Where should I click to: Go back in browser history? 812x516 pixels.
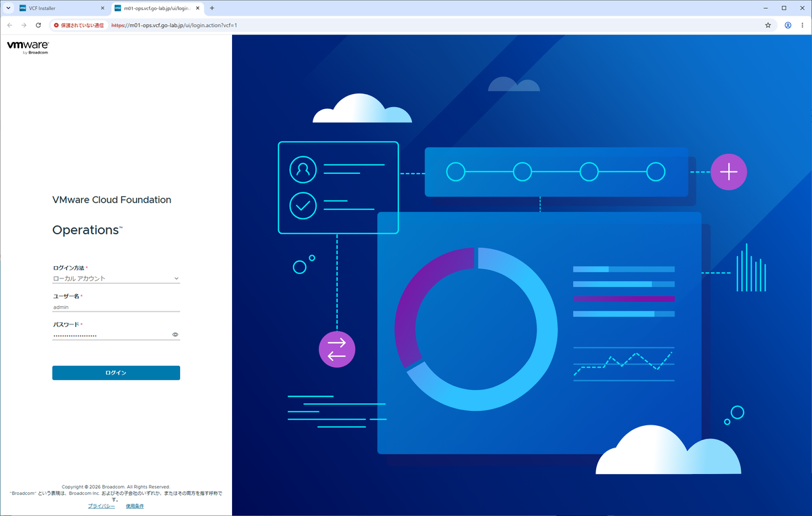[9, 25]
